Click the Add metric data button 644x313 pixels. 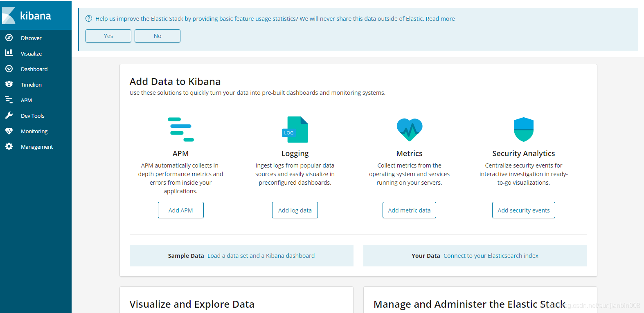[x=409, y=210]
